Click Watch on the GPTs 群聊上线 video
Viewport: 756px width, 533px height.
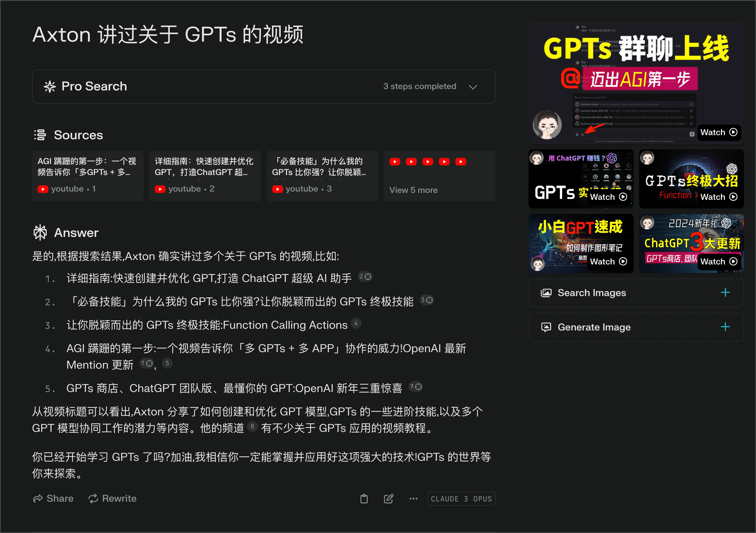[x=719, y=132]
